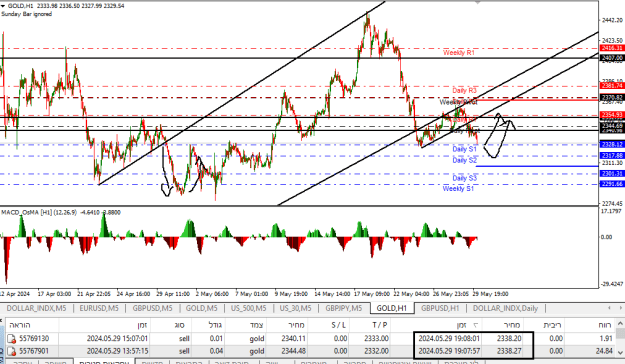Sort by the S / L column header
This screenshot has width=625, height=364.
point(338,325)
